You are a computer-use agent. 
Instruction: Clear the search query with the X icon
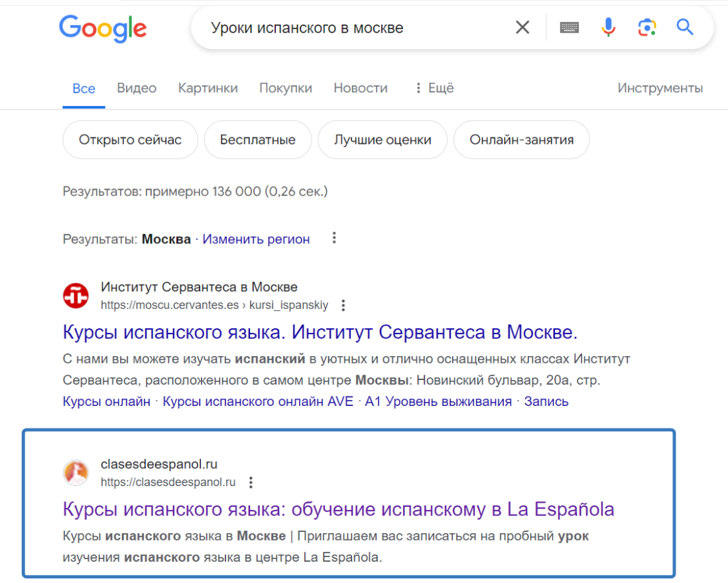coord(522,27)
